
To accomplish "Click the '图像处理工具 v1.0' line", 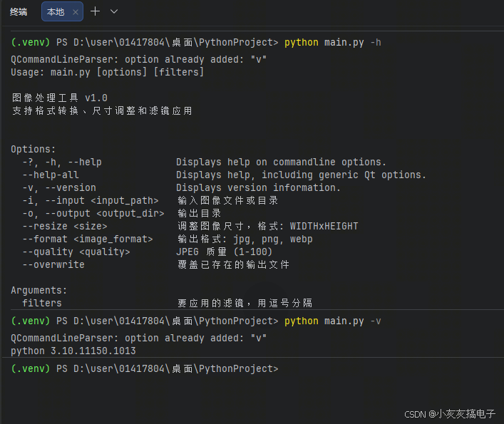I will coord(60,98).
